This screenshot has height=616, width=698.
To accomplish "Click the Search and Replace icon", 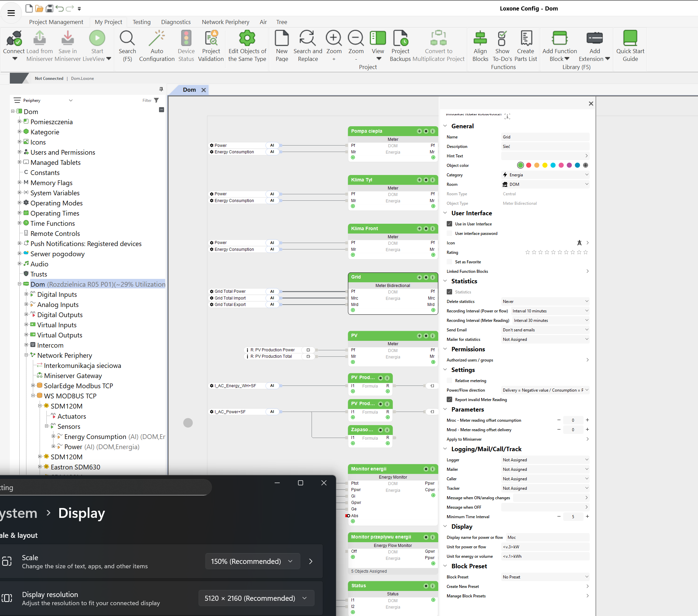I will click(307, 39).
